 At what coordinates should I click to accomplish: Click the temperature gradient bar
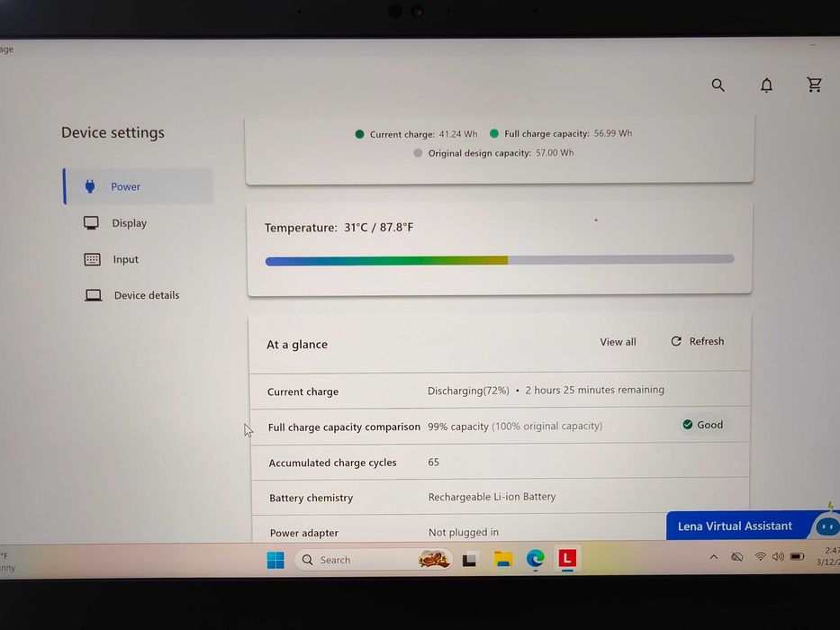click(x=500, y=260)
